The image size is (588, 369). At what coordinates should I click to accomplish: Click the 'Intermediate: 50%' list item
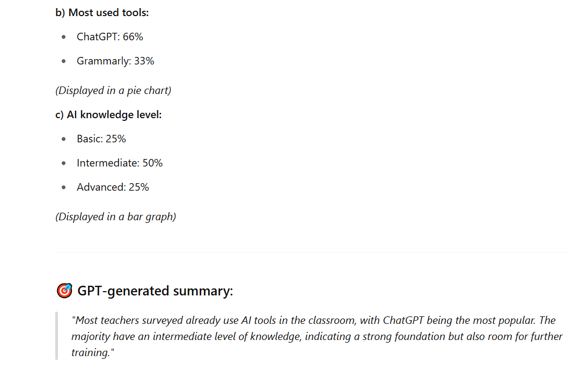tap(120, 163)
